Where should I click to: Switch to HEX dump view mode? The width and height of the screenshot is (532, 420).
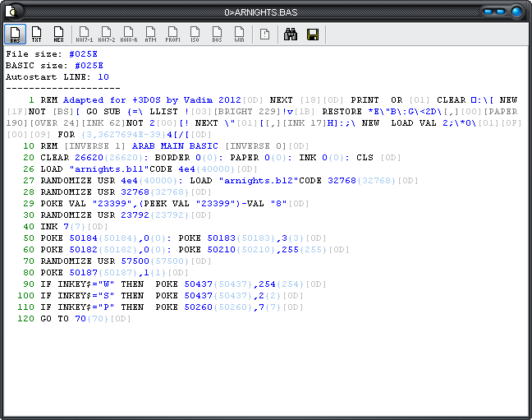point(58,34)
